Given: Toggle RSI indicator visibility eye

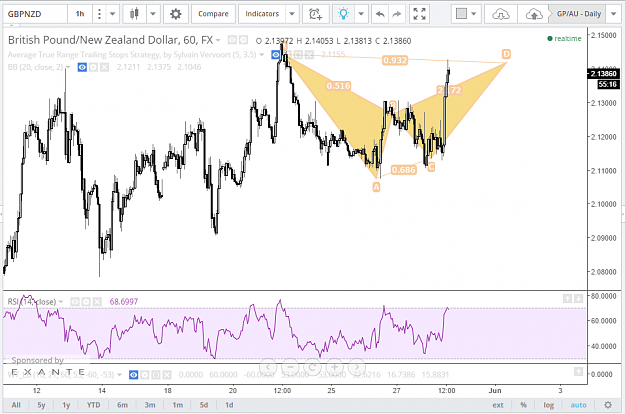Looking at the screenshot, I should point(75,302).
